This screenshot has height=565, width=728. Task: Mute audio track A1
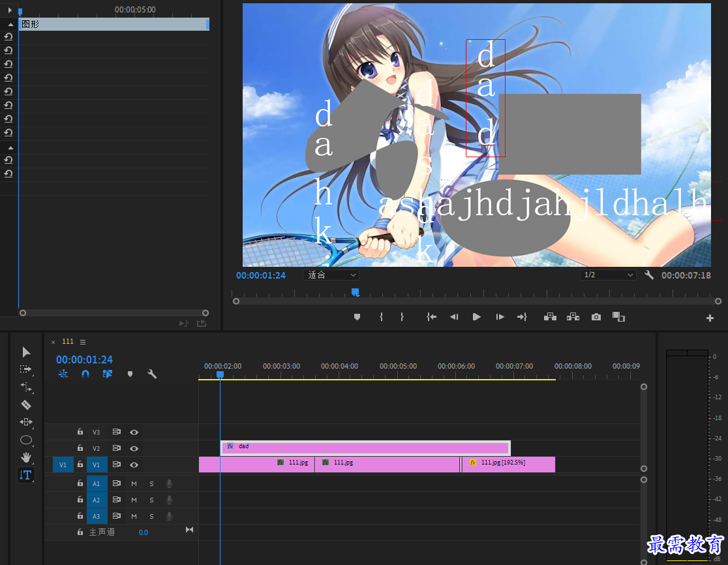tap(134, 483)
